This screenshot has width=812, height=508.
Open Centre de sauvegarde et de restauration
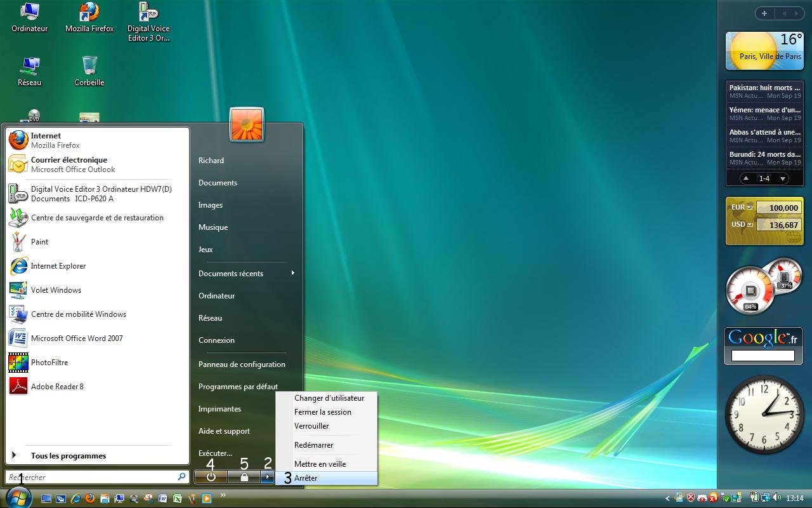pos(98,218)
